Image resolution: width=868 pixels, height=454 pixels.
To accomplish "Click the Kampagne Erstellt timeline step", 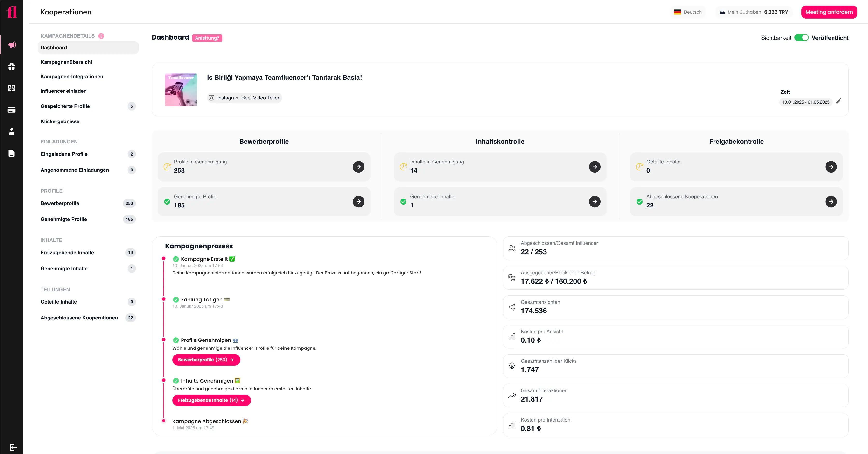I will pyautogui.click(x=204, y=259).
